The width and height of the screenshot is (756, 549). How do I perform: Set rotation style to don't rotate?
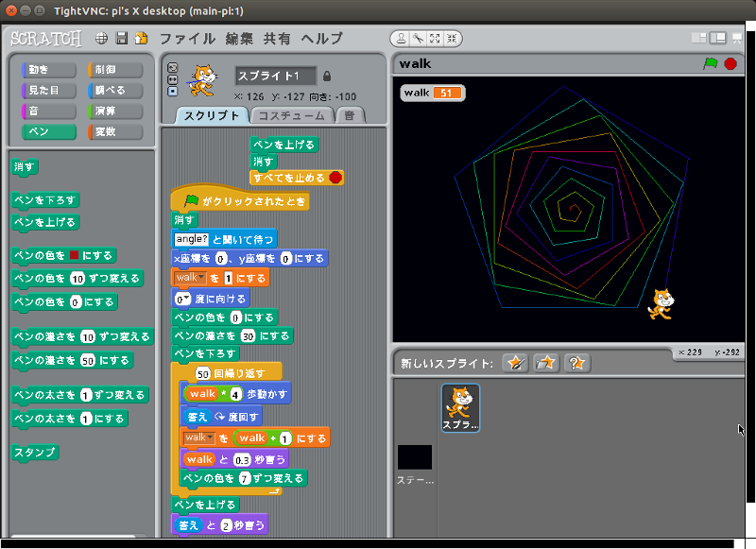click(172, 92)
